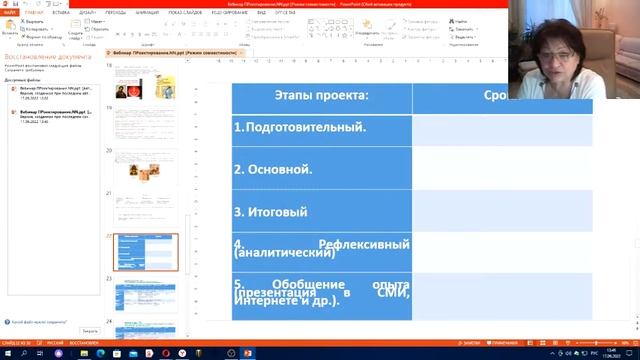This screenshot has height=360, width=640.
Task: Open the 'Какой файл нужно сохранить?' help link
Action: (x=39, y=322)
